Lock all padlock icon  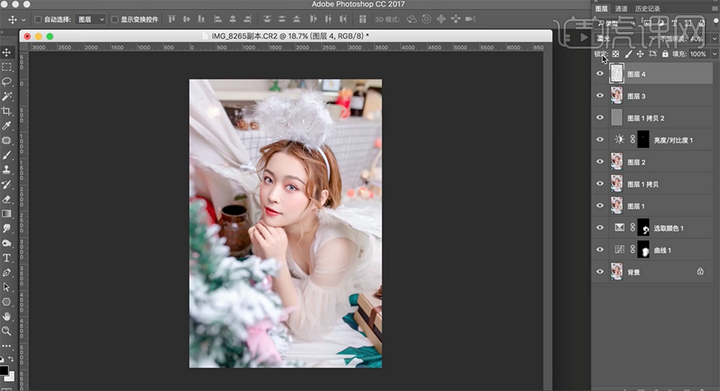coord(665,54)
